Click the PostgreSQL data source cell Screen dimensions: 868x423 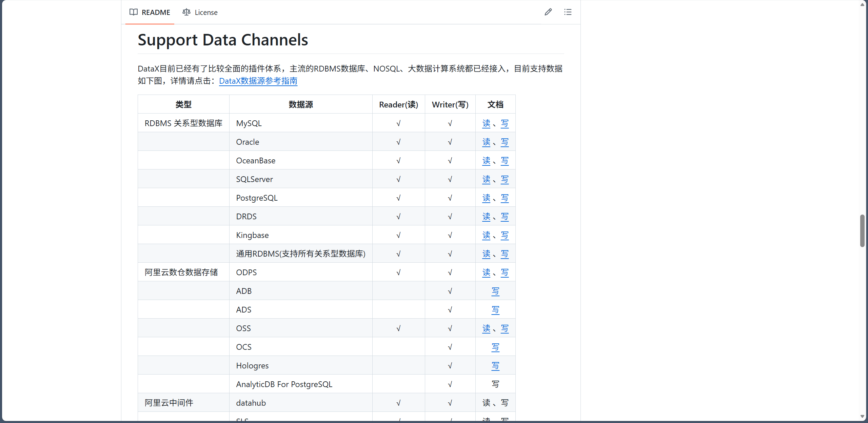tap(301, 198)
